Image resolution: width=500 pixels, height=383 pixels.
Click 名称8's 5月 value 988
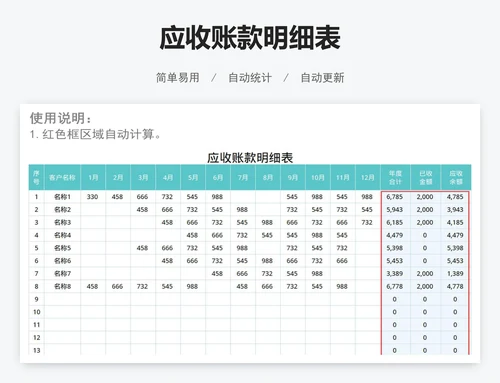192,286
